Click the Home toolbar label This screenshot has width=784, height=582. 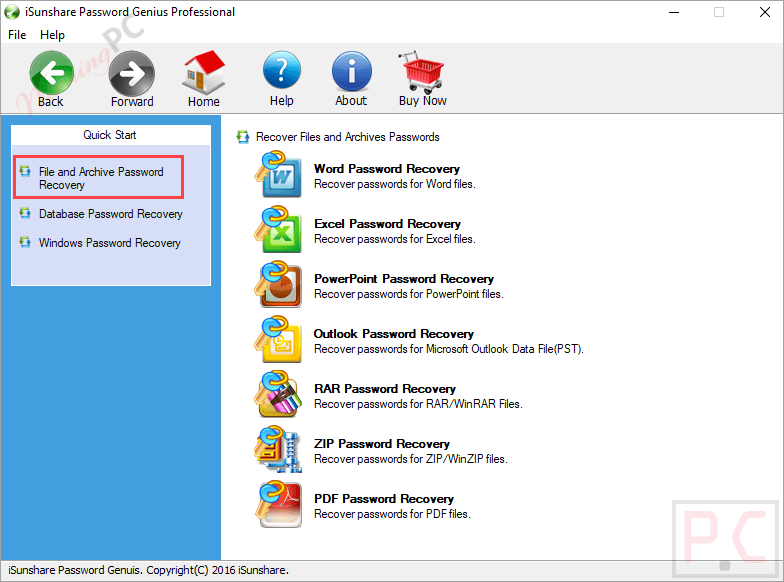click(204, 102)
